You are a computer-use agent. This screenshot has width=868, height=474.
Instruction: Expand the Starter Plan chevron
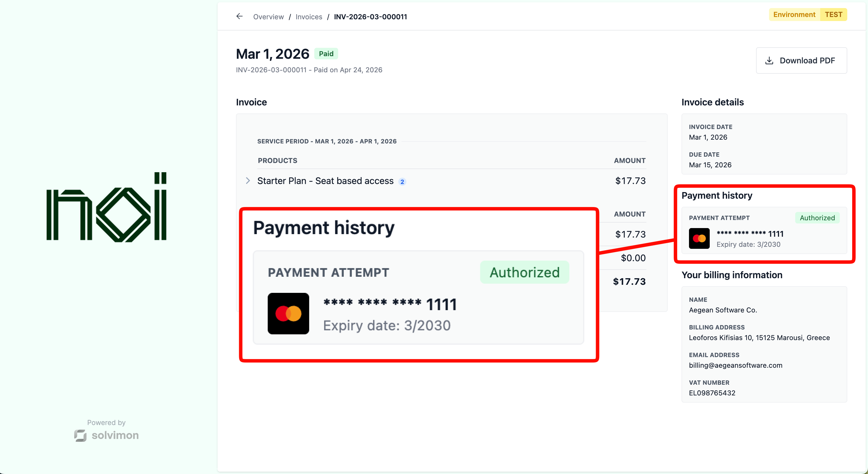click(248, 181)
